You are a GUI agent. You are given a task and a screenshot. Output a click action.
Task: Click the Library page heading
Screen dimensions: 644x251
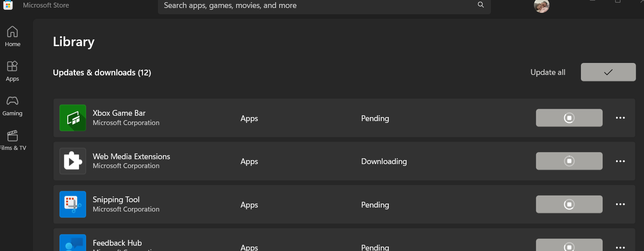tap(74, 42)
